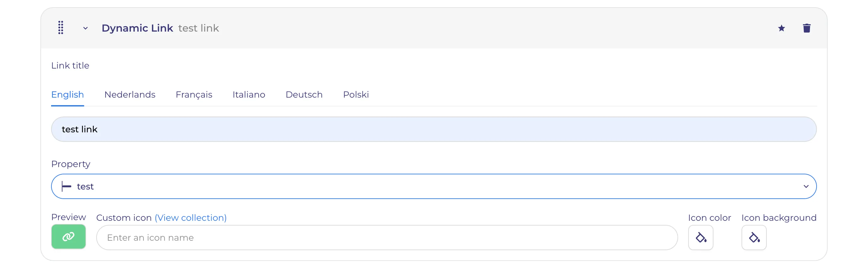Grab the drag handle dots icon

click(x=61, y=28)
